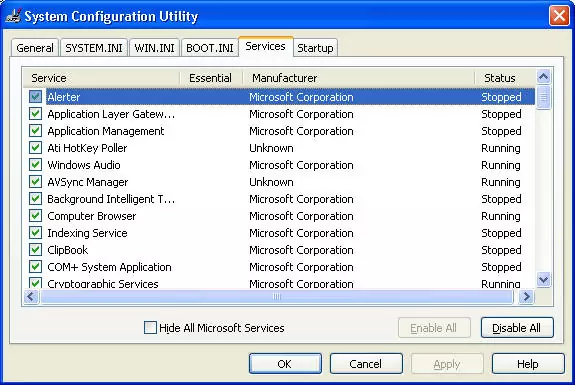Select the Cryptographic Services row
This screenshot has width=575, height=385.
pyautogui.click(x=279, y=283)
